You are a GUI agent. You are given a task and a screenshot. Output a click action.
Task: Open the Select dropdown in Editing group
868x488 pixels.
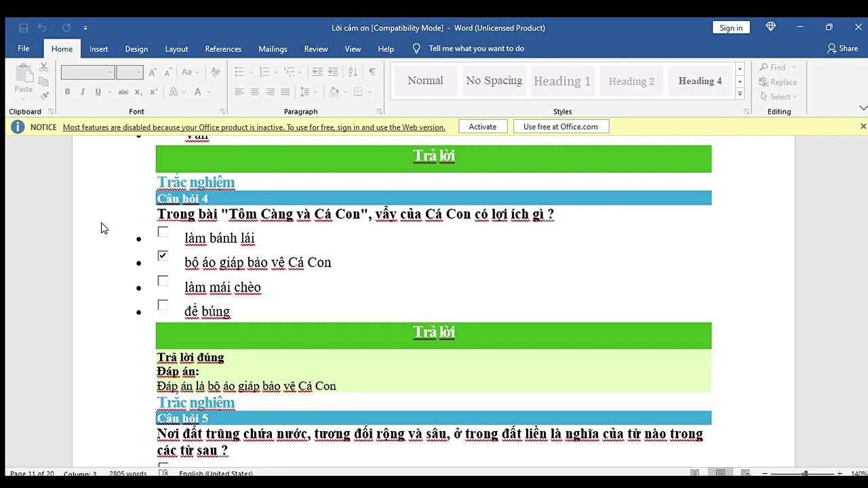point(778,97)
